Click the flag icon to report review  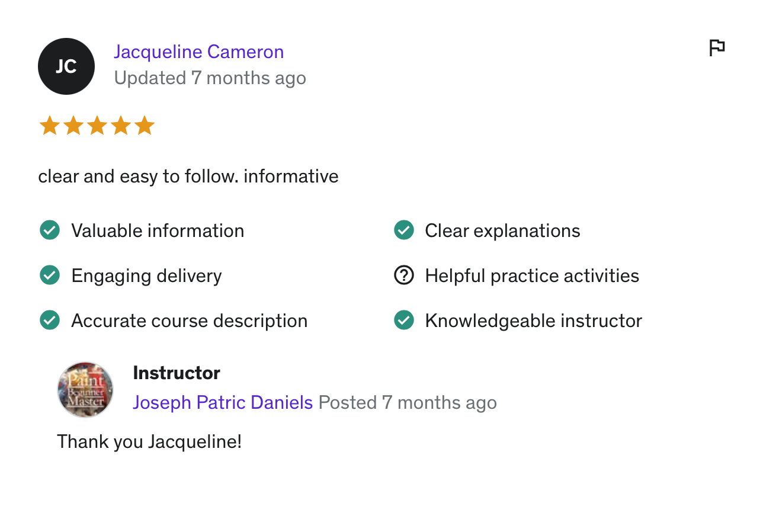(717, 47)
